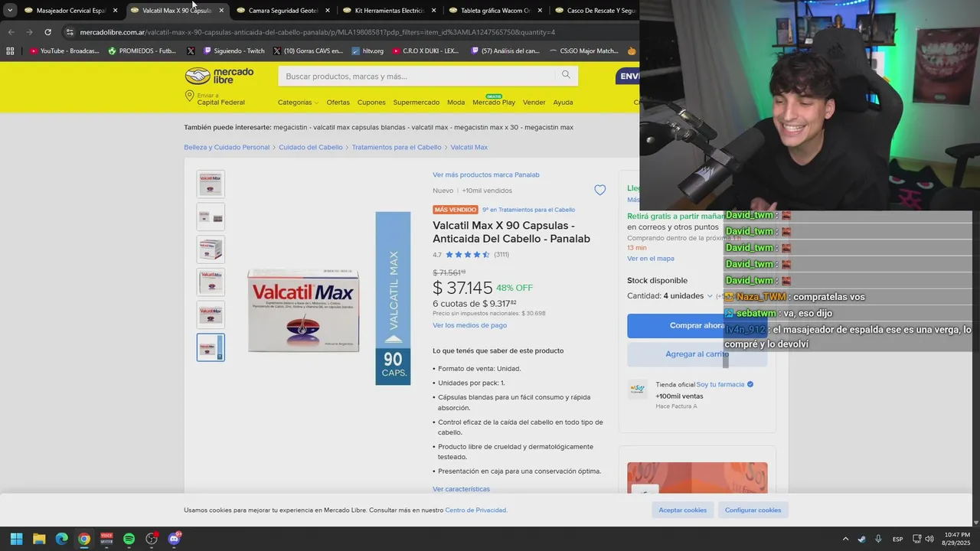This screenshot has width=980, height=551.
Task: Expand the Cantidad 4 unidades dropdown
Action: point(670,295)
